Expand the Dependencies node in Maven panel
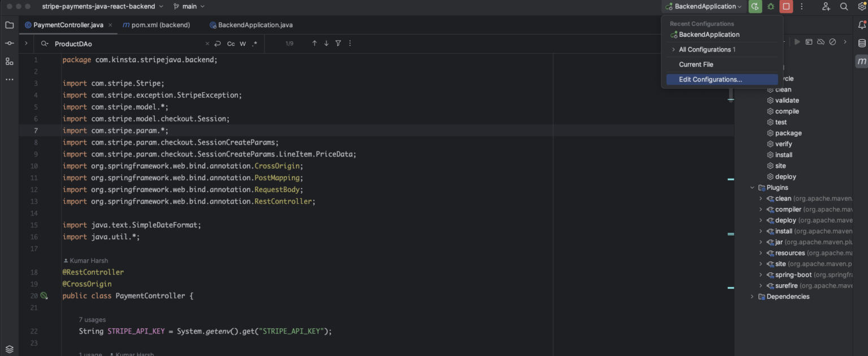 point(752,296)
